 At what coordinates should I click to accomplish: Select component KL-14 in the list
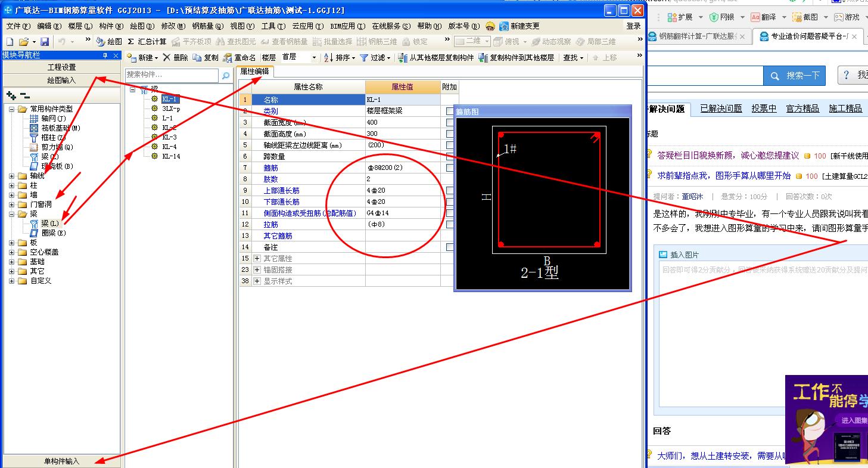click(170, 156)
